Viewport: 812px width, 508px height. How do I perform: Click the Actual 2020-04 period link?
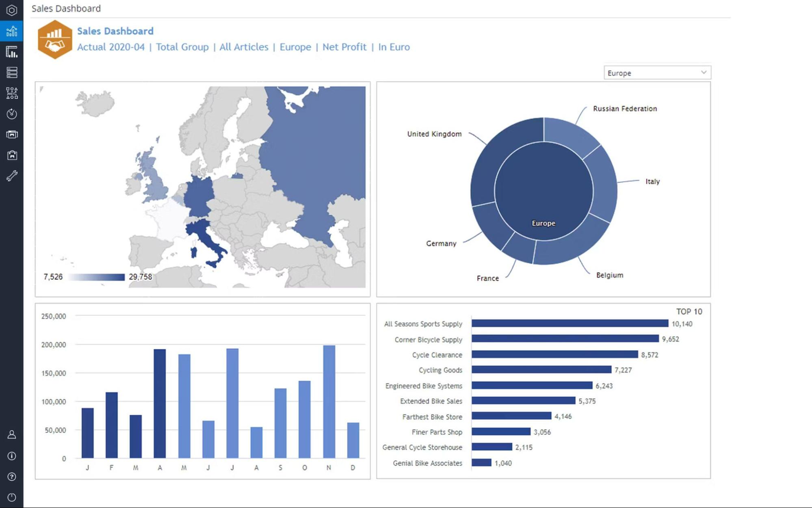click(x=111, y=47)
